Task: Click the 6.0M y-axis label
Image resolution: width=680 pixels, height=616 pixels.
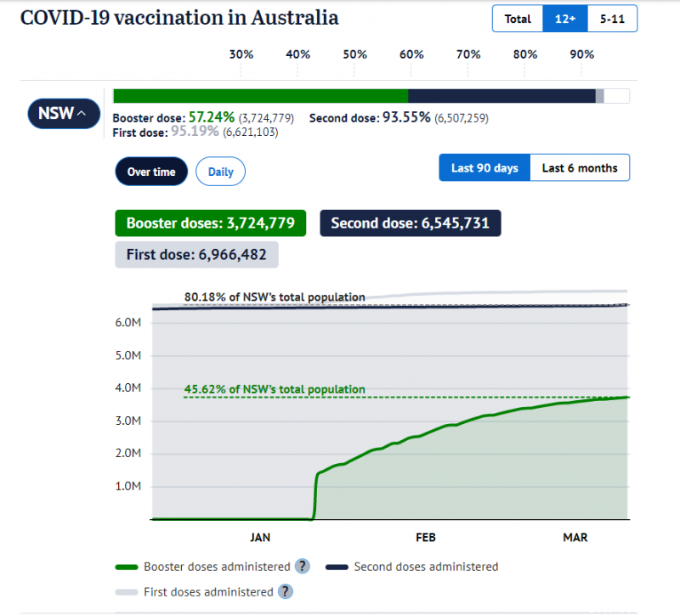Action: click(x=128, y=323)
